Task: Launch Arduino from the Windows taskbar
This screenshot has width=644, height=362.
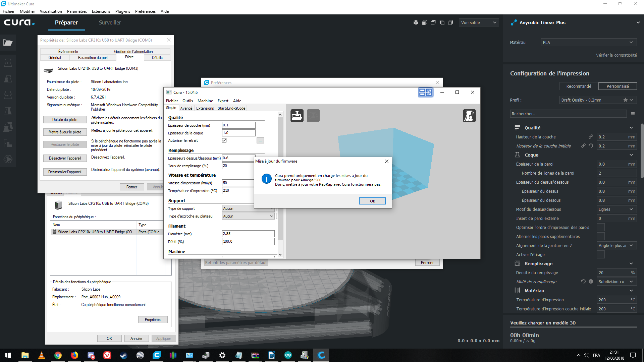Action: click(288, 355)
